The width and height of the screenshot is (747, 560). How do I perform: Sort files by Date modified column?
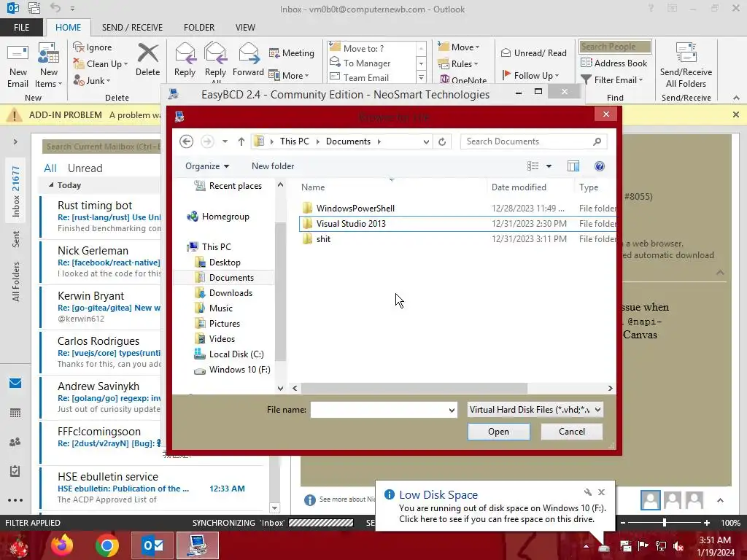click(519, 187)
